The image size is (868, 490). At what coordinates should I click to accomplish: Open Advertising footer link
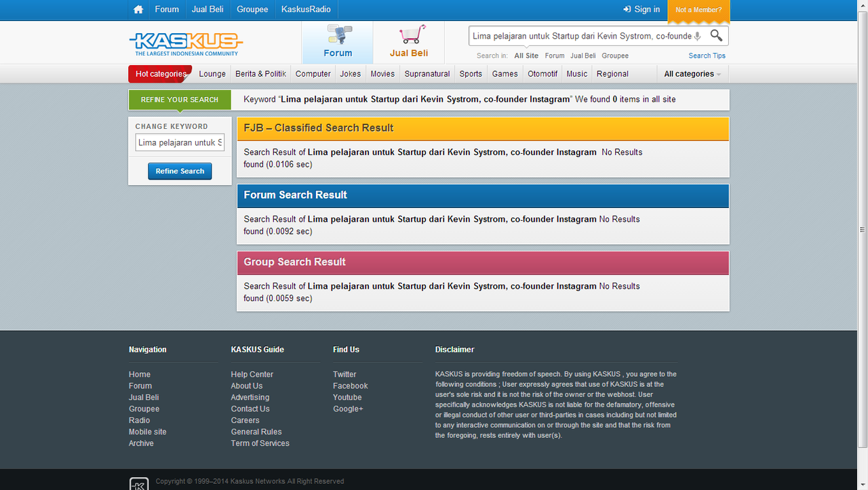(x=250, y=397)
